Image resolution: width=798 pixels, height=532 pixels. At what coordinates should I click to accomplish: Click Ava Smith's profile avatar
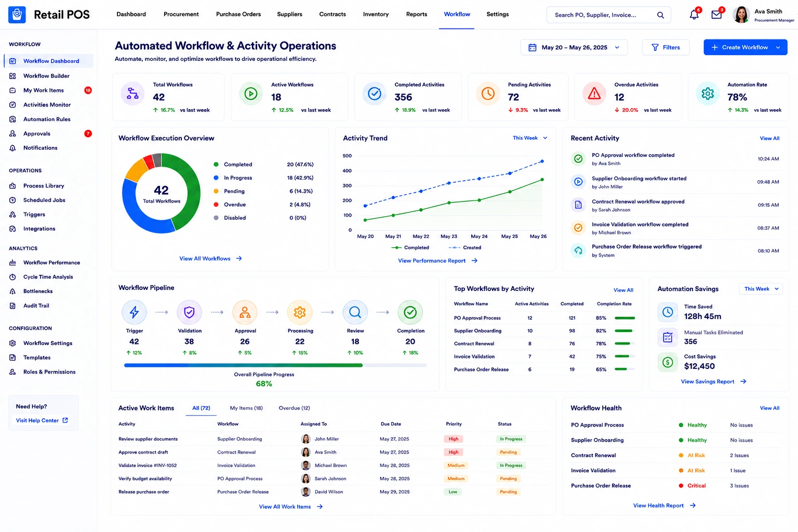pyautogui.click(x=741, y=15)
